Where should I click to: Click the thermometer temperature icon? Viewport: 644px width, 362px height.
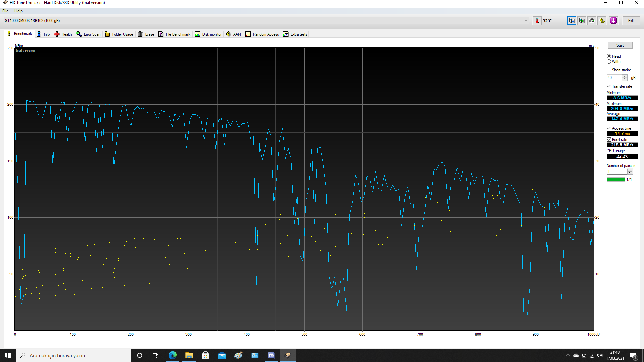coord(537,21)
